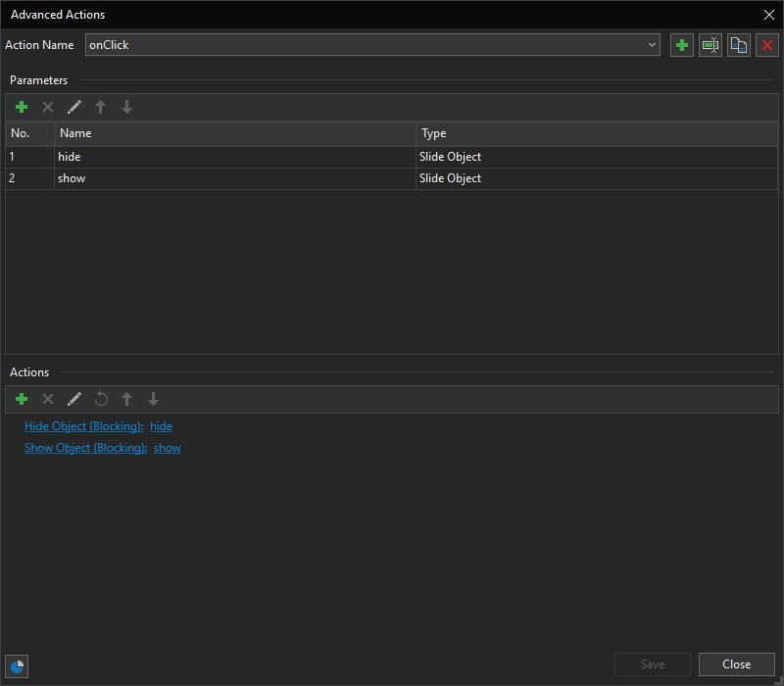Click the Close button

click(x=736, y=664)
